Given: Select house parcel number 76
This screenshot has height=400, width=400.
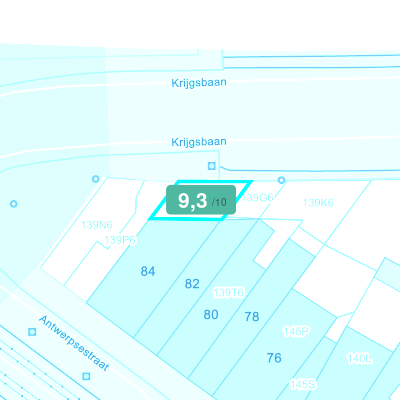Looking at the screenshot, I should [274, 358].
